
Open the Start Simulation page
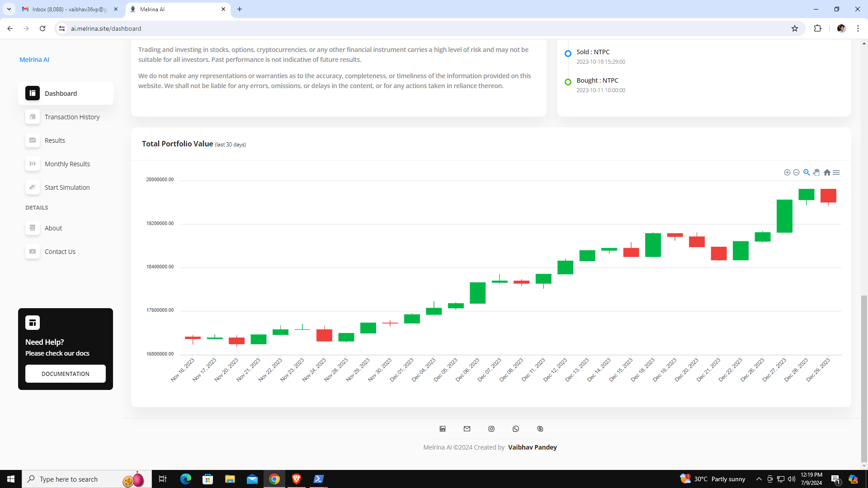pyautogui.click(x=67, y=188)
